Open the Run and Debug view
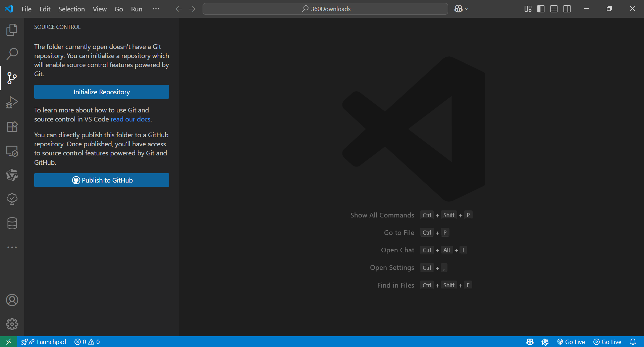 pyautogui.click(x=12, y=102)
